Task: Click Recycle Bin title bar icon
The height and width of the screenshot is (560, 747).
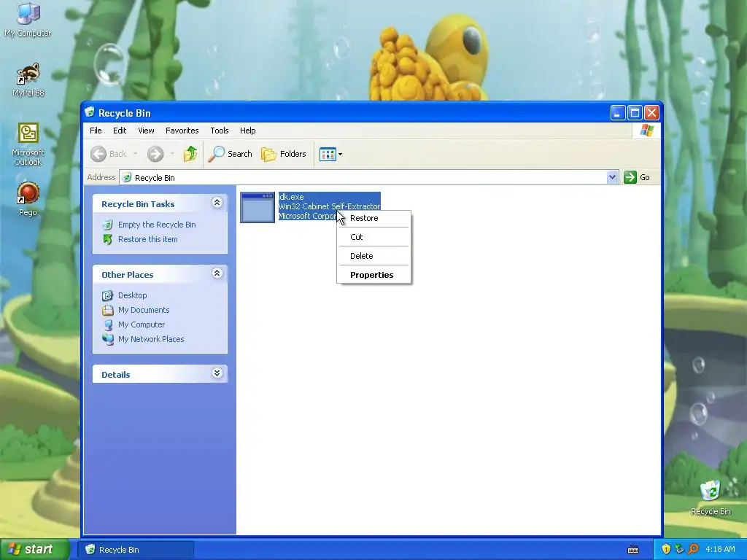Action: tap(90, 112)
